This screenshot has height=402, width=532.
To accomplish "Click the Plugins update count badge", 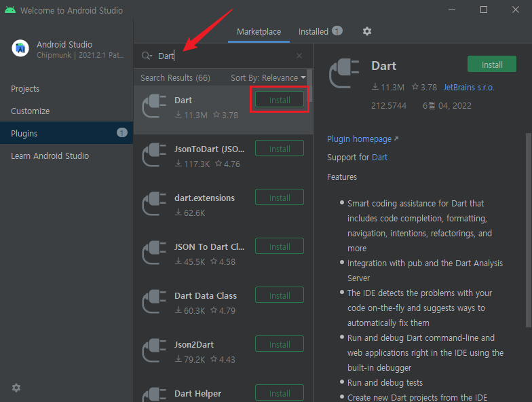I will (122, 133).
